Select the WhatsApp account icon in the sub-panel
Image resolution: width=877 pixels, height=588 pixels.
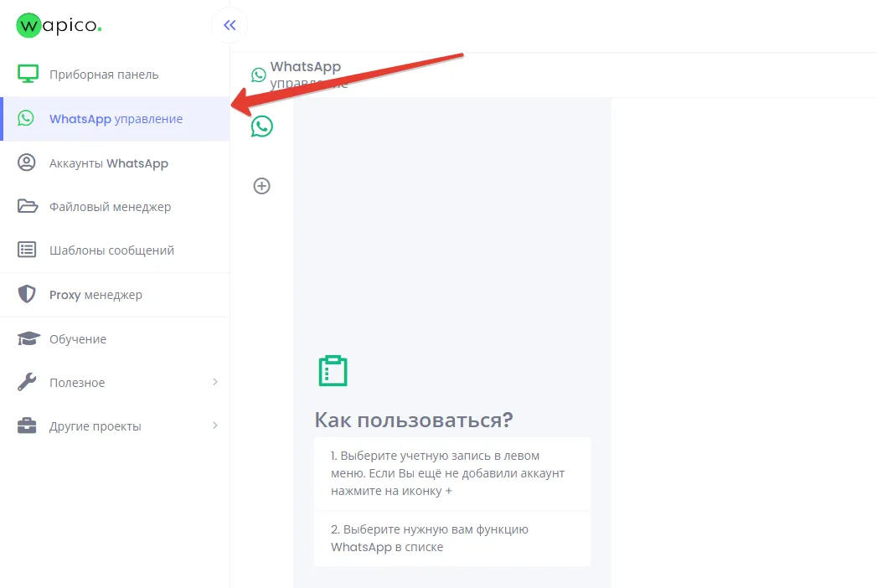(x=261, y=126)
